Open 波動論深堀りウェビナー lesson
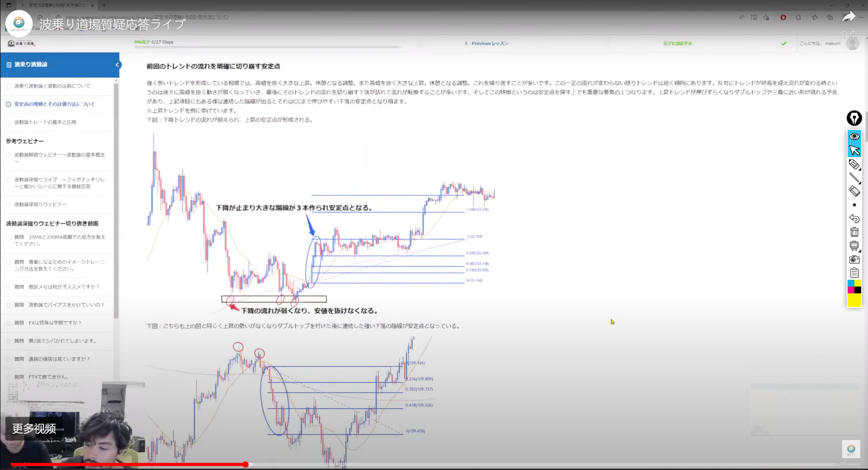Image resolution: width=868 pixels, height=470 pixels. (40, 205)
